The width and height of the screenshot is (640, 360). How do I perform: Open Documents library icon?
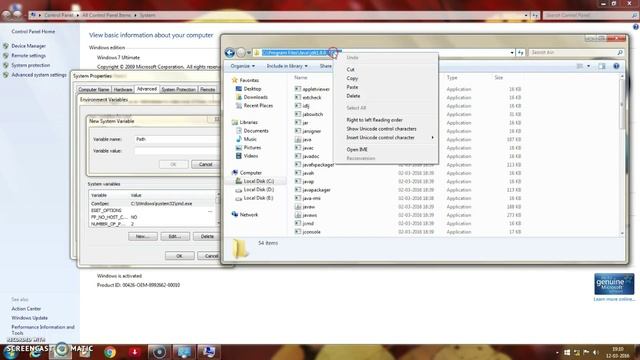pos(239,131)
